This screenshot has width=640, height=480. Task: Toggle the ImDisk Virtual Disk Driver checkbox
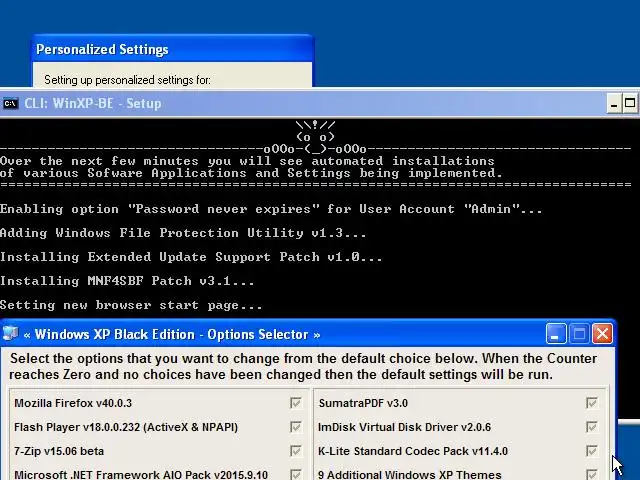pyautogui.click(x=591, y=427)
